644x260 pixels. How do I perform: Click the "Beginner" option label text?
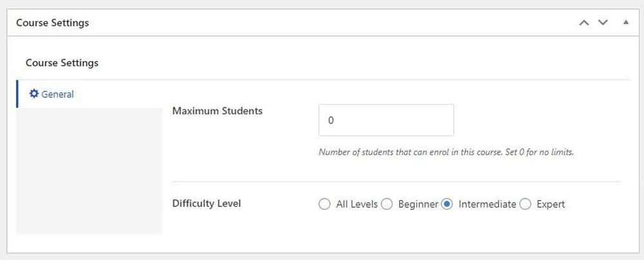418,204
